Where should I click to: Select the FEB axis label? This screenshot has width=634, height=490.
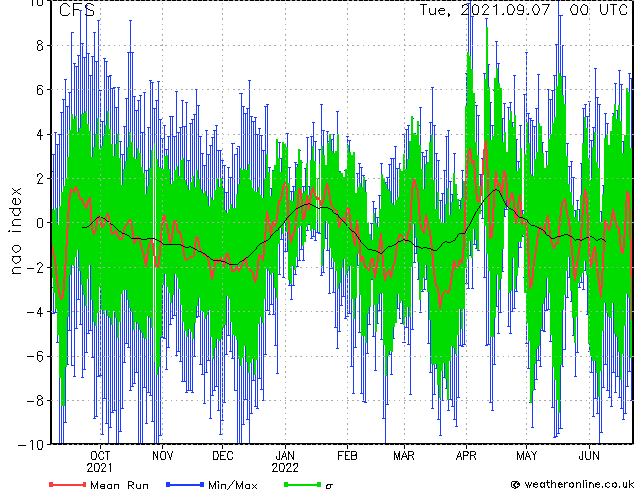347,456
